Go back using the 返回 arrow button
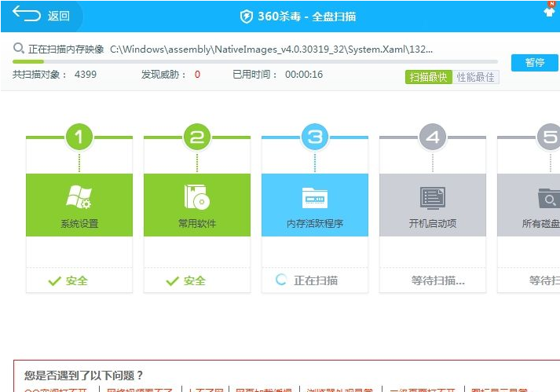The width and height of the screenshot is (560, 392). pyautogui.click(x=41, y=16)
